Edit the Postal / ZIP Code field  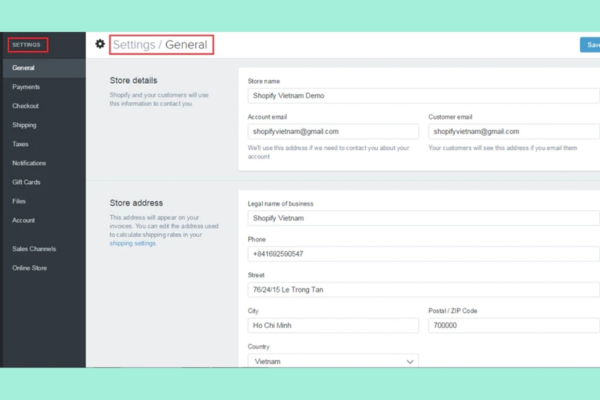tap(514, 325)
